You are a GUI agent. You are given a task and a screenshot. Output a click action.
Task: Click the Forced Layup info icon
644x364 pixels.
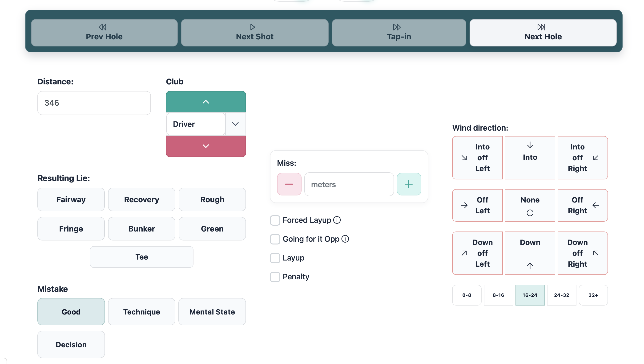337,220
